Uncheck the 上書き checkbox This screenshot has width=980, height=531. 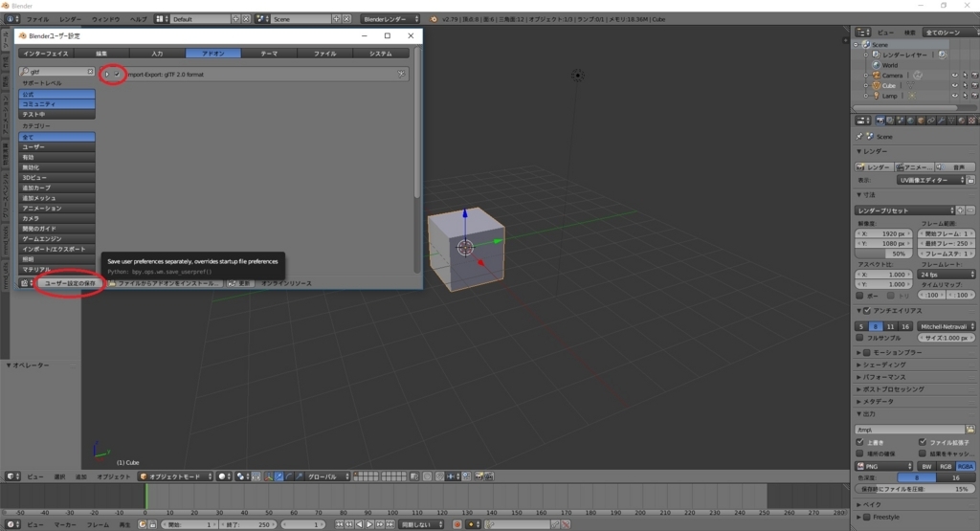(x=860, y=442)
